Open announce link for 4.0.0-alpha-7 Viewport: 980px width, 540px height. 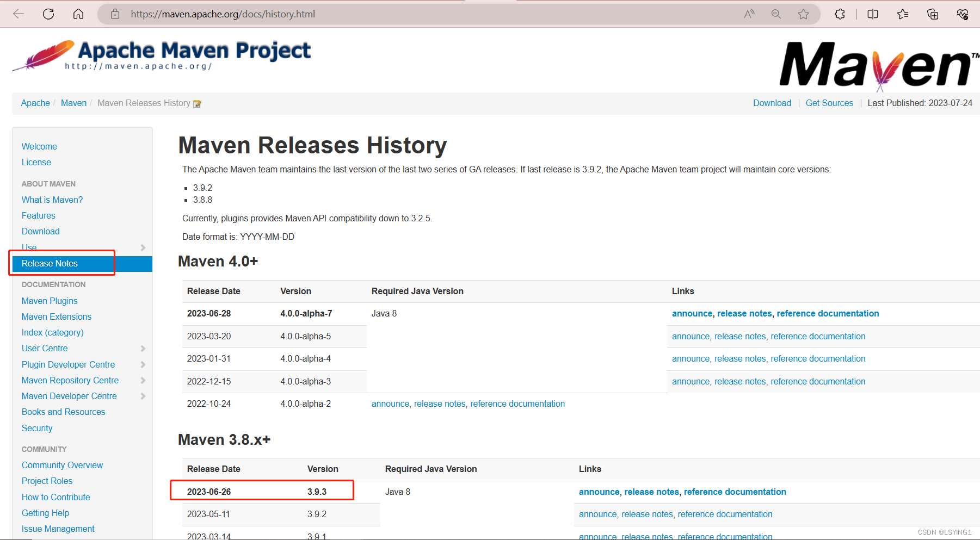(x=692, y=313)
